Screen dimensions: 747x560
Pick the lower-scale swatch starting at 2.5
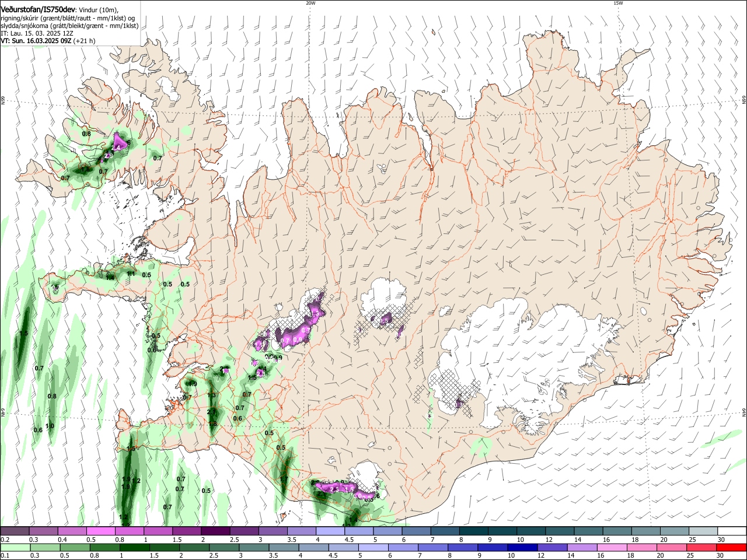click(224, 548)
